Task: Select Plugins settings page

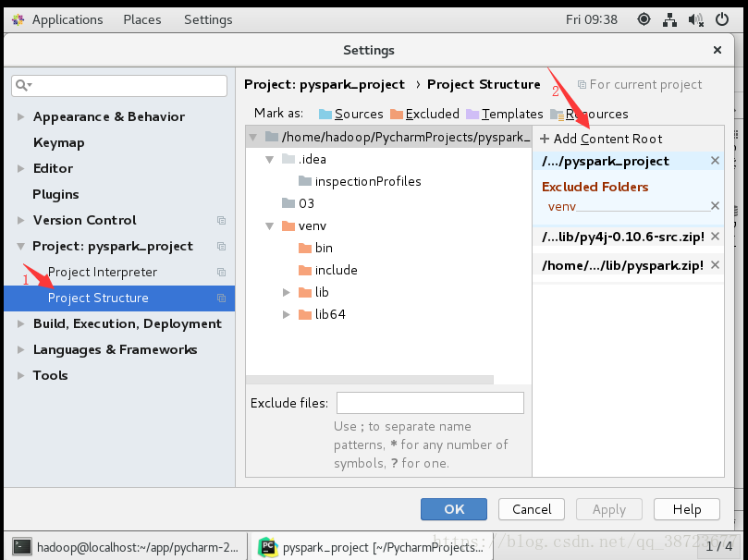Action: pos(55,194)
